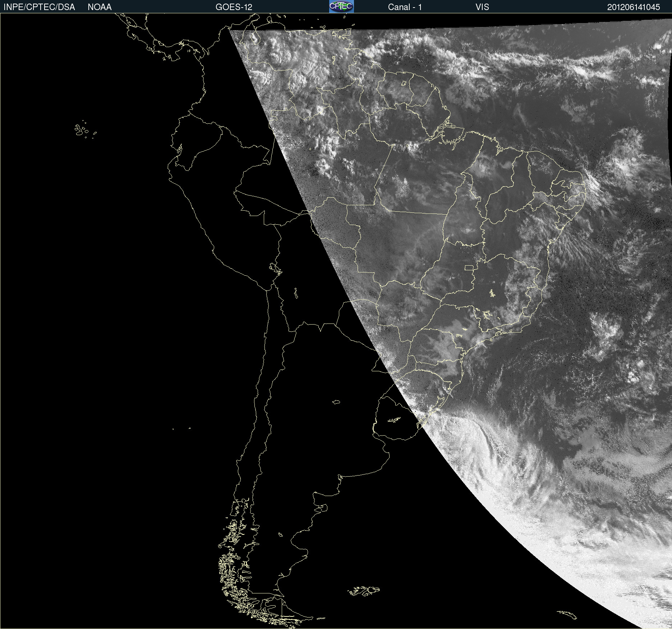Click the CPTEC logo in header
The image size is (672, 629).
(341, 6)
